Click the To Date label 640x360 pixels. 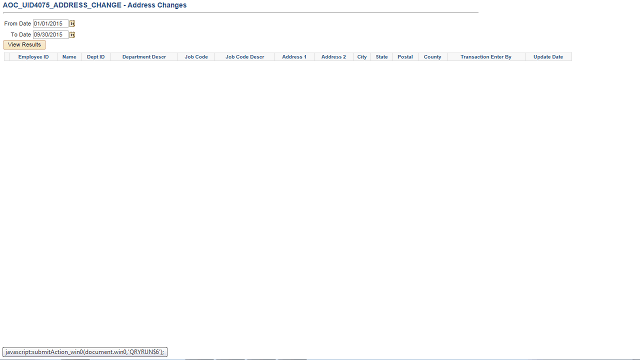point(21,35)
